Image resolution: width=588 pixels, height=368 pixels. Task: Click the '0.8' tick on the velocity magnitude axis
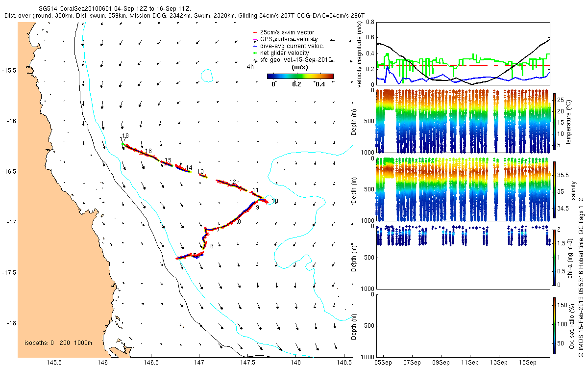point(369,22)
